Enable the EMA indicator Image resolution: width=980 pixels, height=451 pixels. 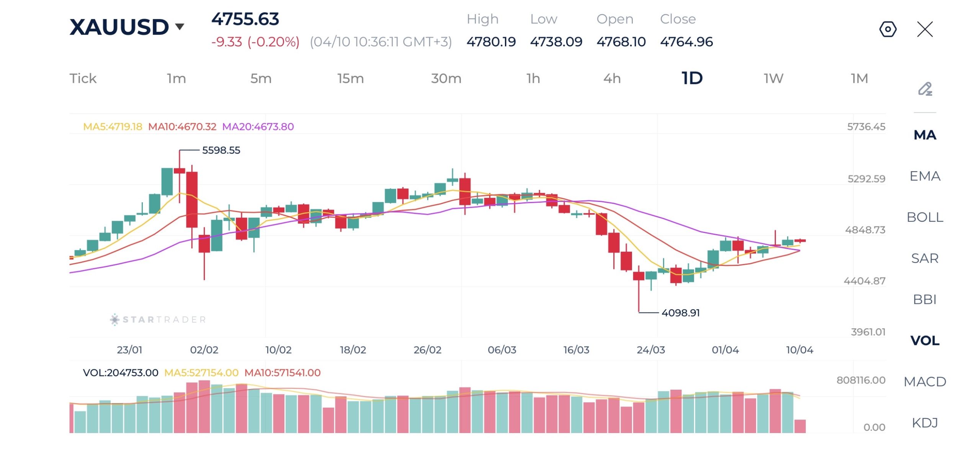tap(924, 176)
